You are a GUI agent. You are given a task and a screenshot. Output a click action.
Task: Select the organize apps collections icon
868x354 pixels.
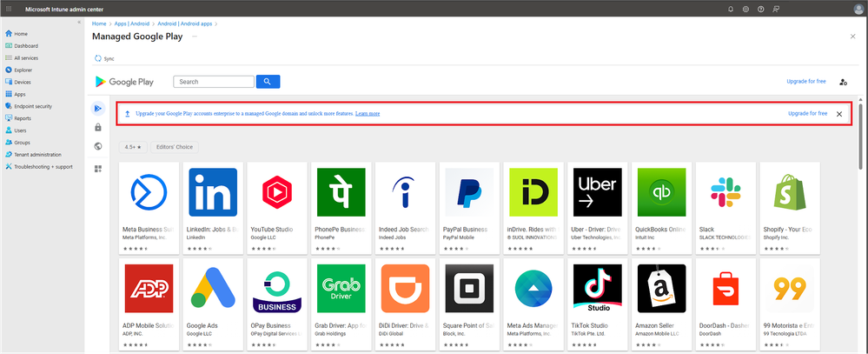click(x=98, y=169)
